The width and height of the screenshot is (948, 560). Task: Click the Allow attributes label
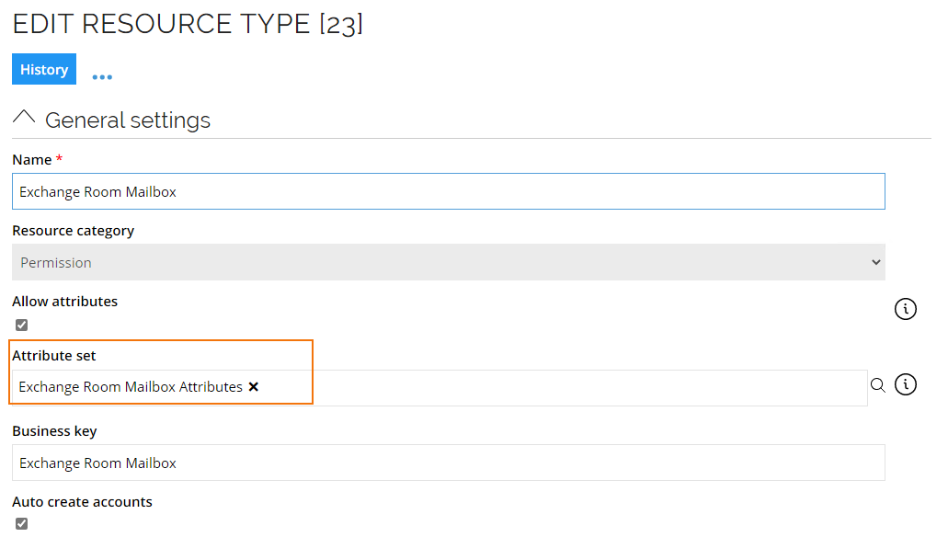(64, 302)
